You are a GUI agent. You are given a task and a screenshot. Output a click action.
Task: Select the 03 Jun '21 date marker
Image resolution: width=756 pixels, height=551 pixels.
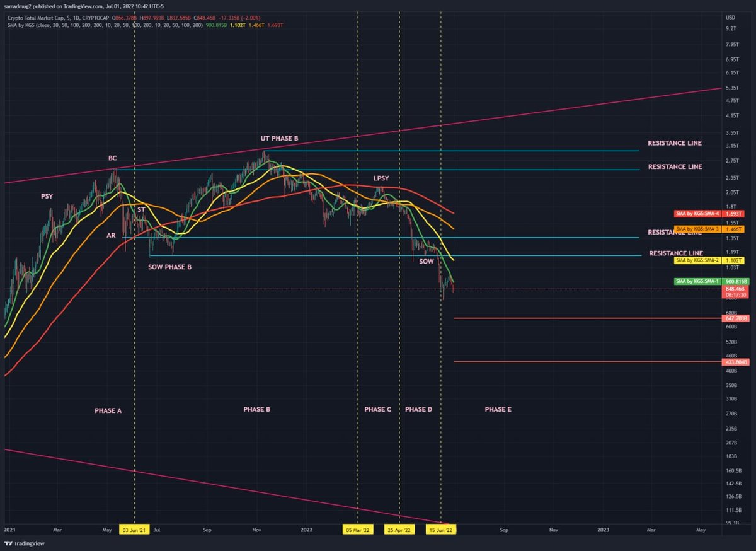[x=134, y=531]
